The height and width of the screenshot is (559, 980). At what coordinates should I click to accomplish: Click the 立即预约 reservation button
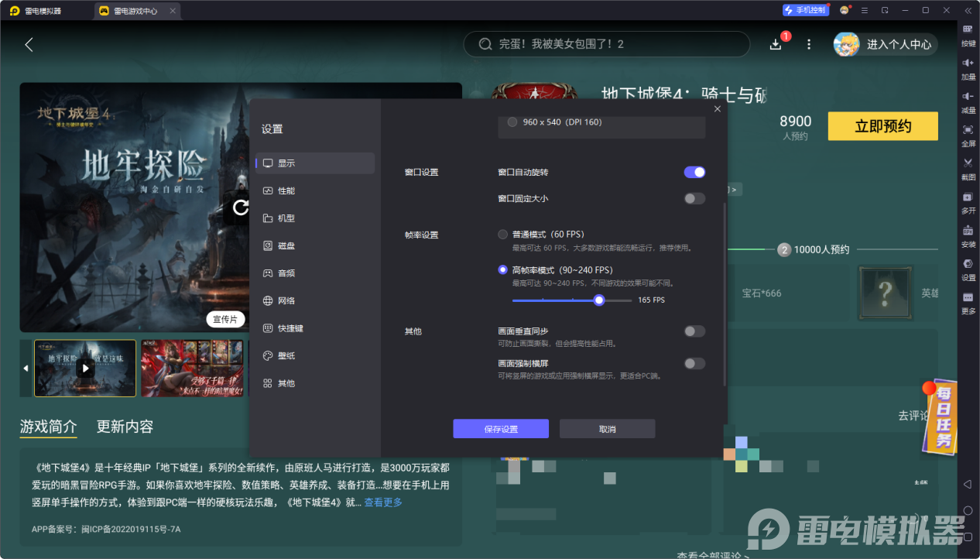(x=882, y=125)
